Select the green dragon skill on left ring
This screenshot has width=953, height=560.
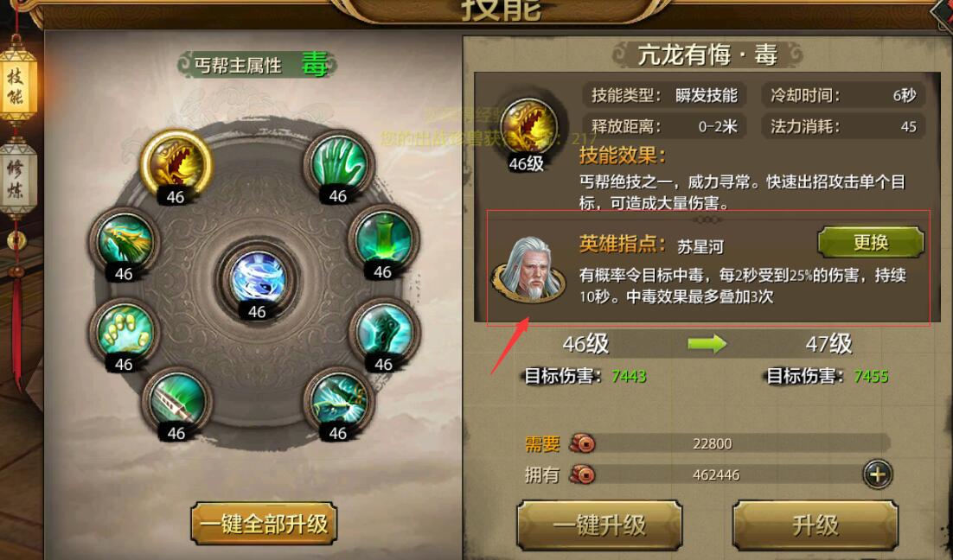tap(125, 242)
